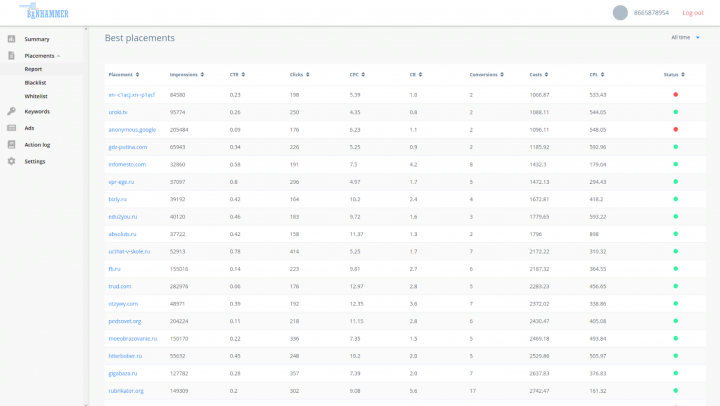
Task: Open the Summary chart icon in sidebar
Action: tap(11, 39)
